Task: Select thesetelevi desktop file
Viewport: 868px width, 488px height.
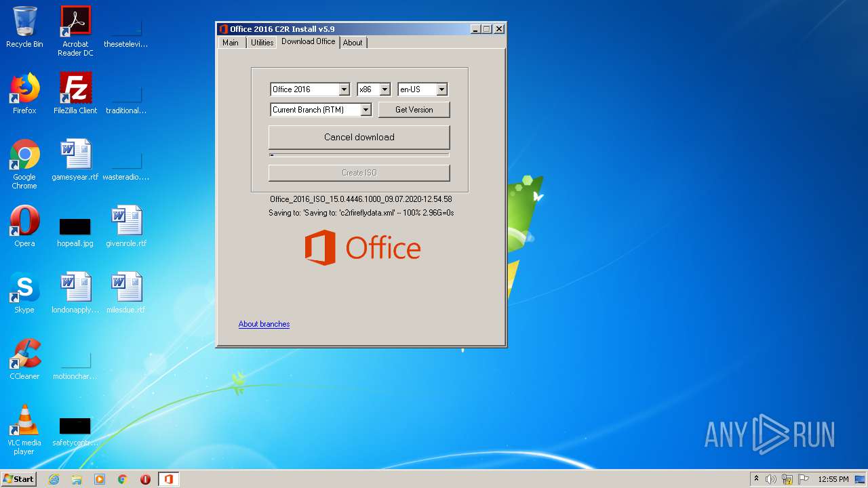Action: pos(126,33)
